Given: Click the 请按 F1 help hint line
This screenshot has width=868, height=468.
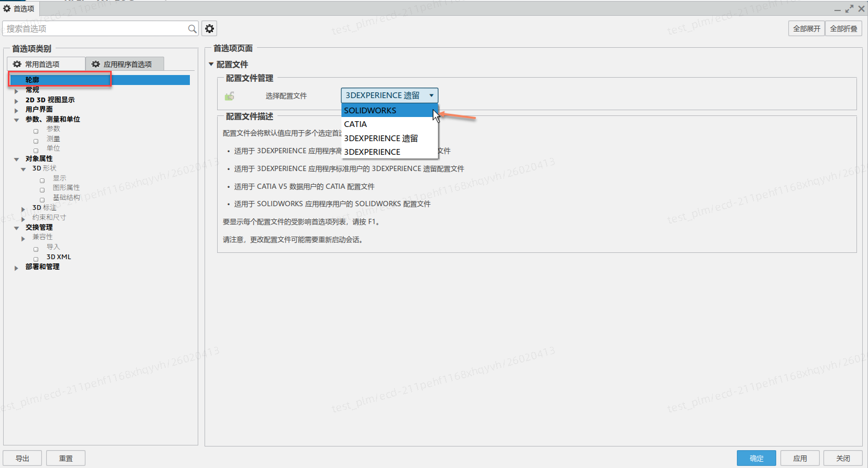Looking at the screenshot, I should tap(302, 222).
